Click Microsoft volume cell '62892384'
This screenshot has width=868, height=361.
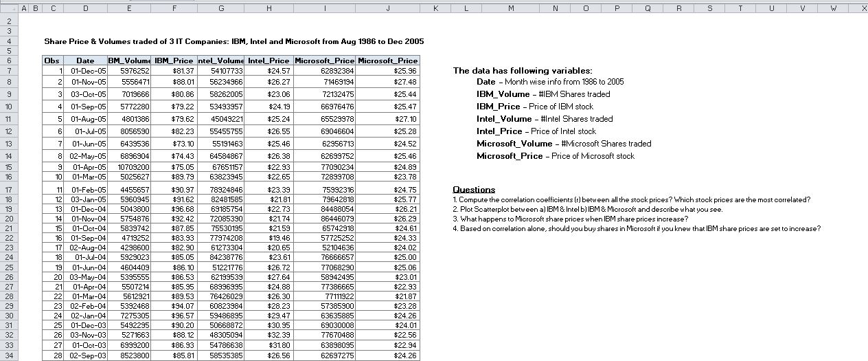click(x=324, y=71)
